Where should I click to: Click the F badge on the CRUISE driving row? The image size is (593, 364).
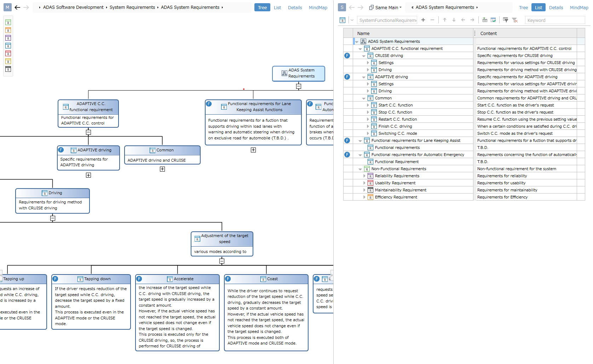pyautogui.click(x=347, y=56)
